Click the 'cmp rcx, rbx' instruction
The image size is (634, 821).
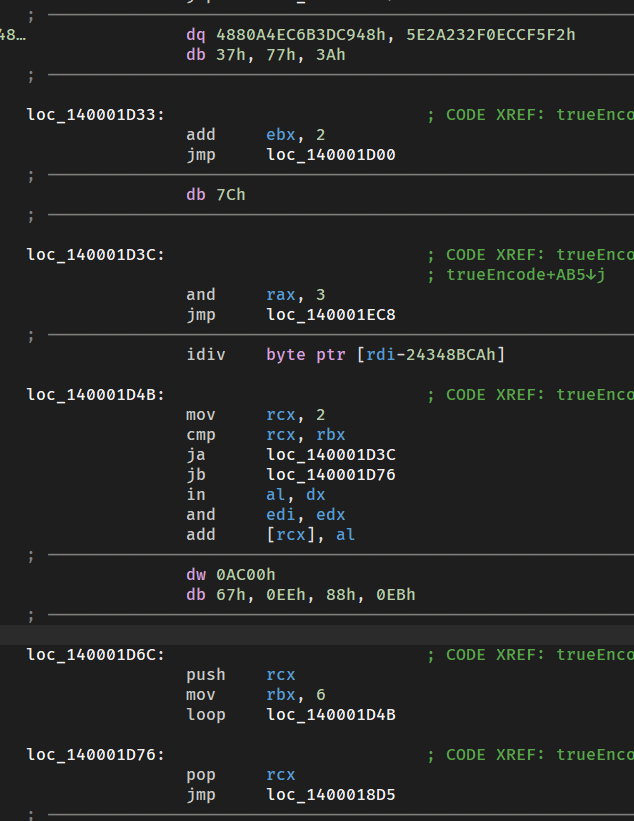(266, 435)
